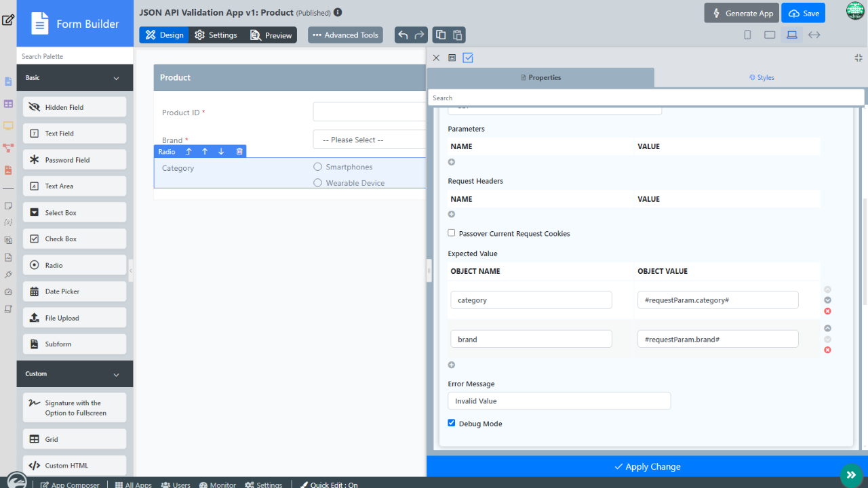
Task: Collapse the Custom palette section
Action: tap(116, 375)
